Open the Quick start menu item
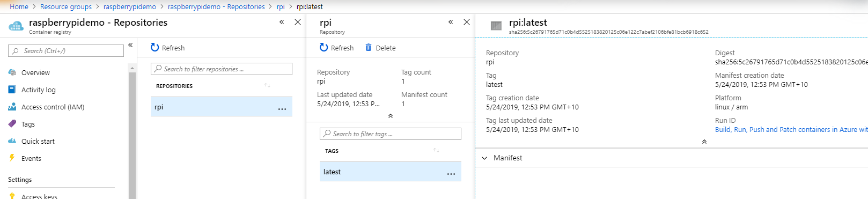 click(x=38, y=141)
